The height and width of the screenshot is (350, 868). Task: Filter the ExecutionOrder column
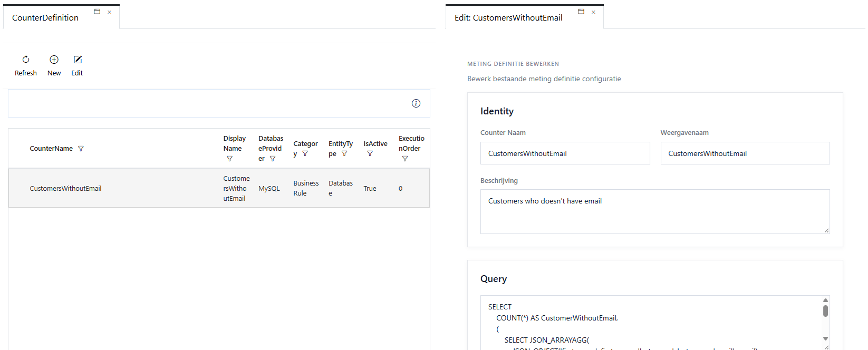(405, 159)
